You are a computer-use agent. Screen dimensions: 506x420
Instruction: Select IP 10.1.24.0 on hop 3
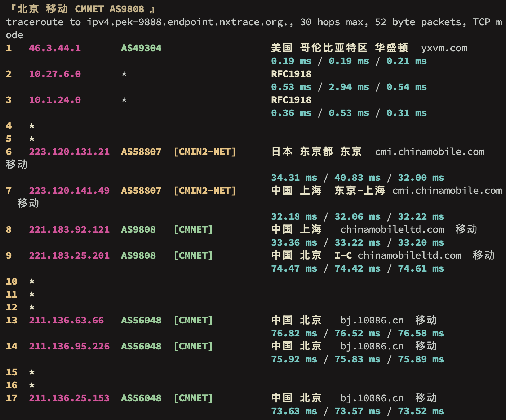(x=55, y=100)
